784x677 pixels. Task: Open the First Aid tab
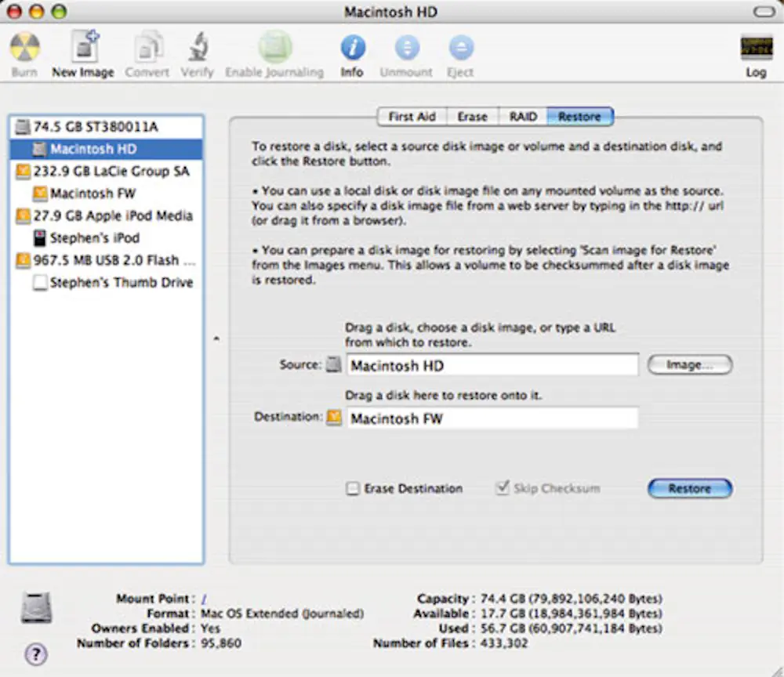click(412, 116)
